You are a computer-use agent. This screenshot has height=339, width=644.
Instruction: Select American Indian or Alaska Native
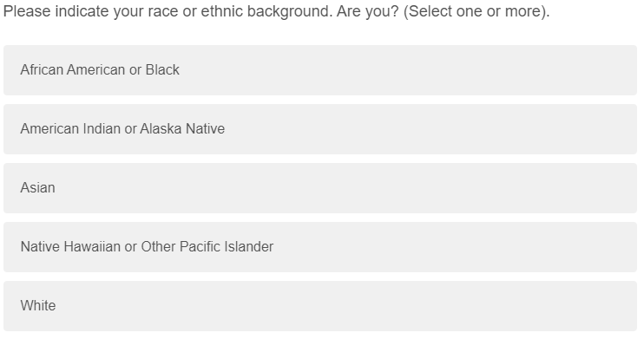(x=320, y=129)
